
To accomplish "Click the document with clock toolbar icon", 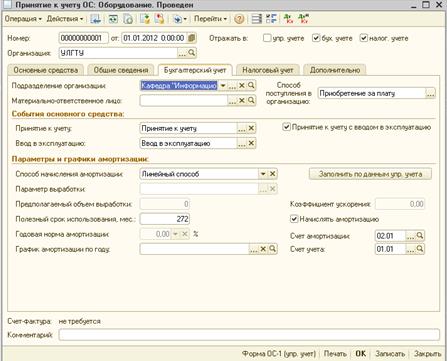I will click(128, 19).
